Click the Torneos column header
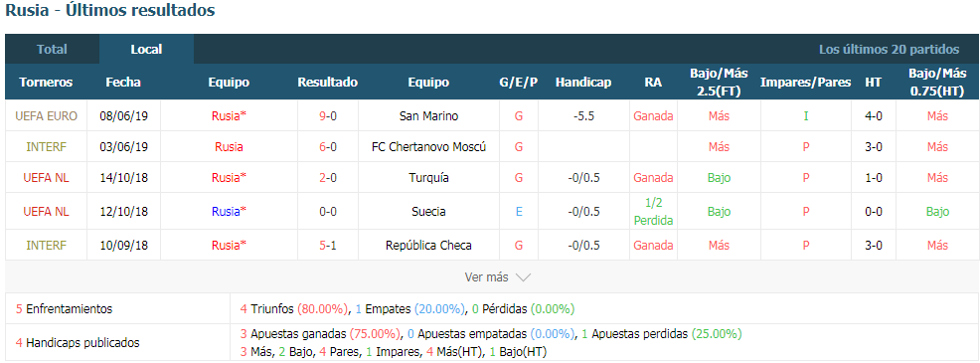Image resolution: width=980 pixels, height=363 pixels. pyautogui.click(x=46, y=82)
